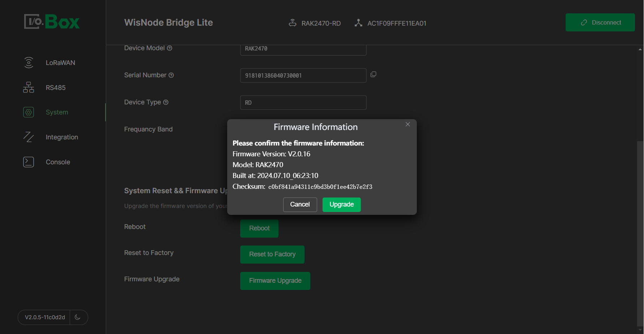This screenshot has width=644, height=334.
Task: Cancel the firmware upgrade dialog
Action: point(300,205)
